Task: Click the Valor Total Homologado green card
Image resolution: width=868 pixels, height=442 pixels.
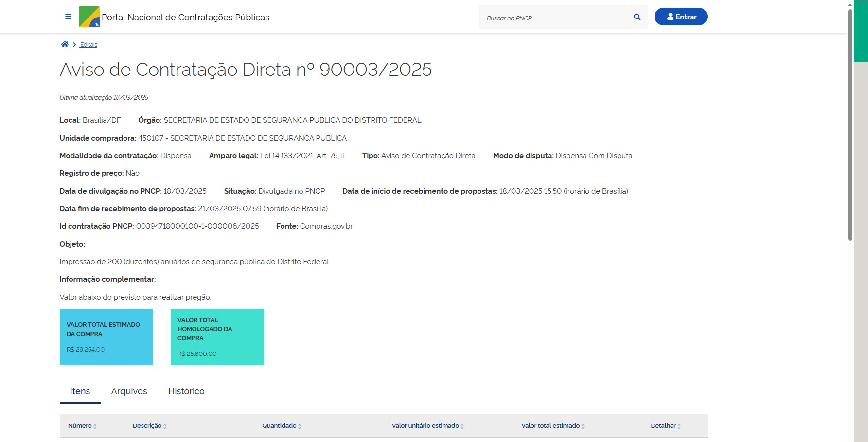Action: [217, 337]
